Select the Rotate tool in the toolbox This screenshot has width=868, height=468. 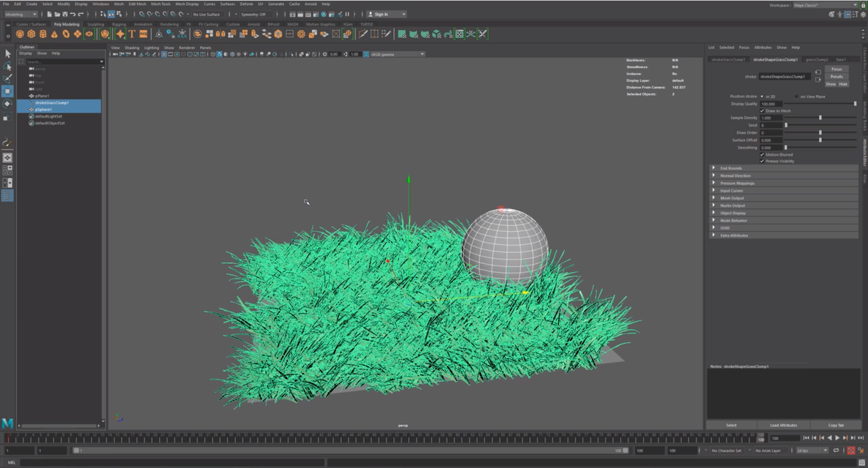[7, 104]
